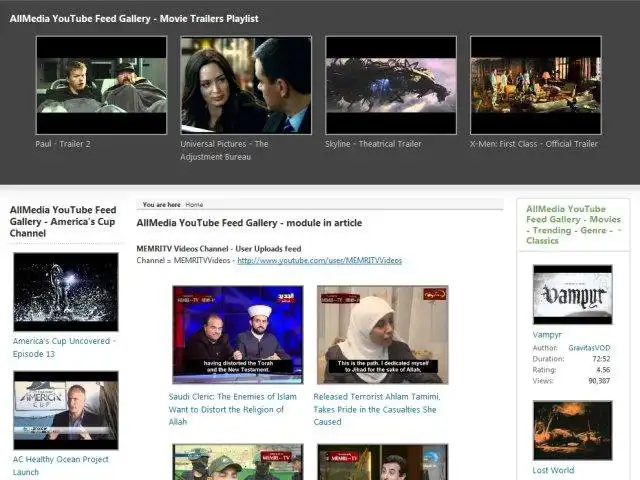
Task: Open the MEMRITVVideos YouTube channel URL
Action: point(320,260)
